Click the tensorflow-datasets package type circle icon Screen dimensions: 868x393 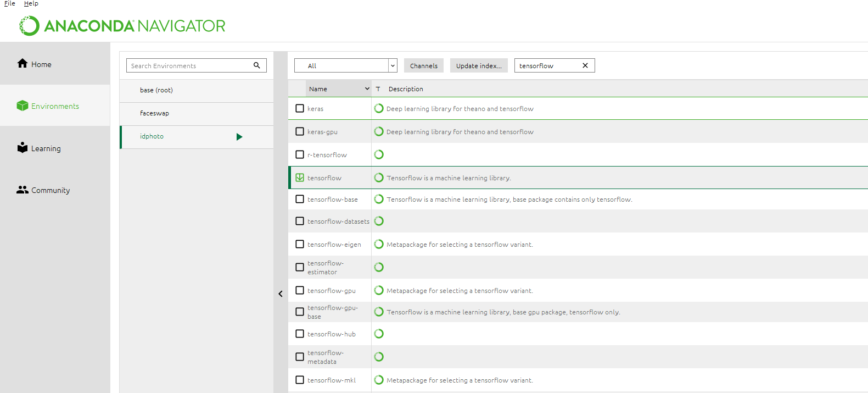click(379, 221)
